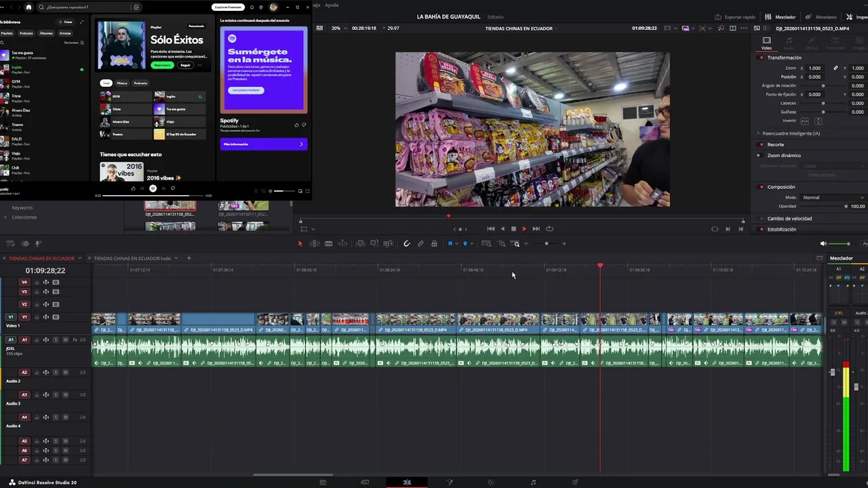Open the Fairlight music note page icon
This screenshot has width=868, height=488.
point(533,482)
